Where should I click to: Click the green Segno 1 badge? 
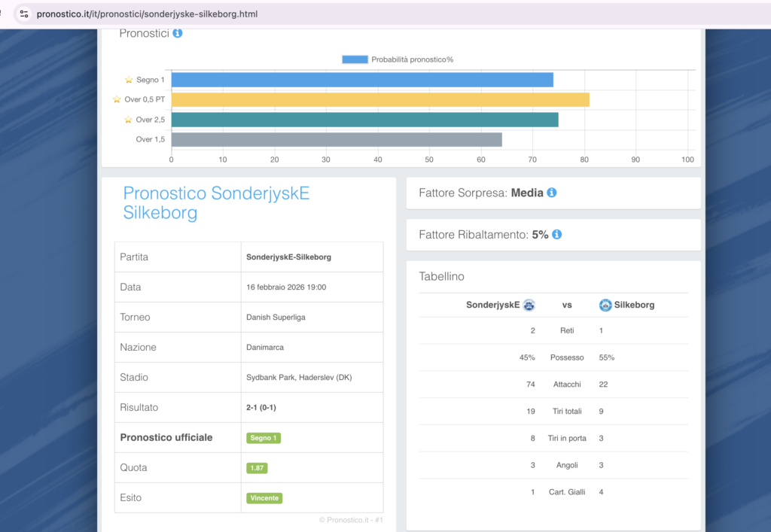(264, 438)
